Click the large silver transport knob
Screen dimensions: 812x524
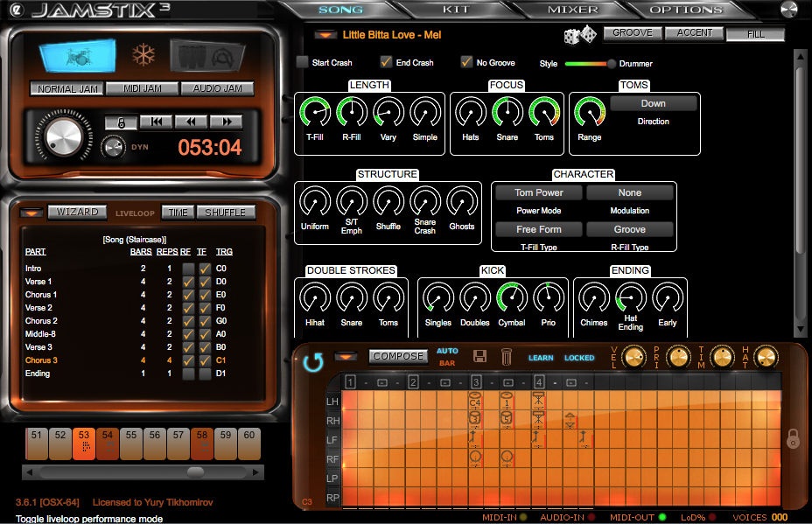[x=64, y=136]
